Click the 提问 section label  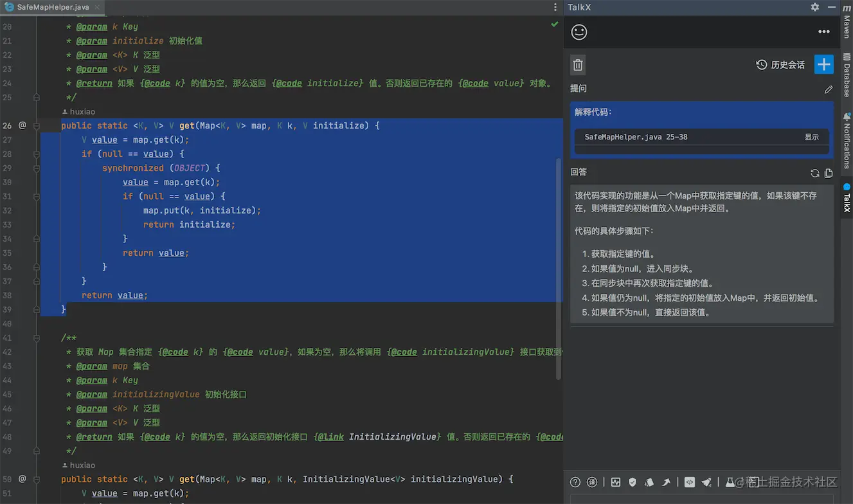point(579,89)
